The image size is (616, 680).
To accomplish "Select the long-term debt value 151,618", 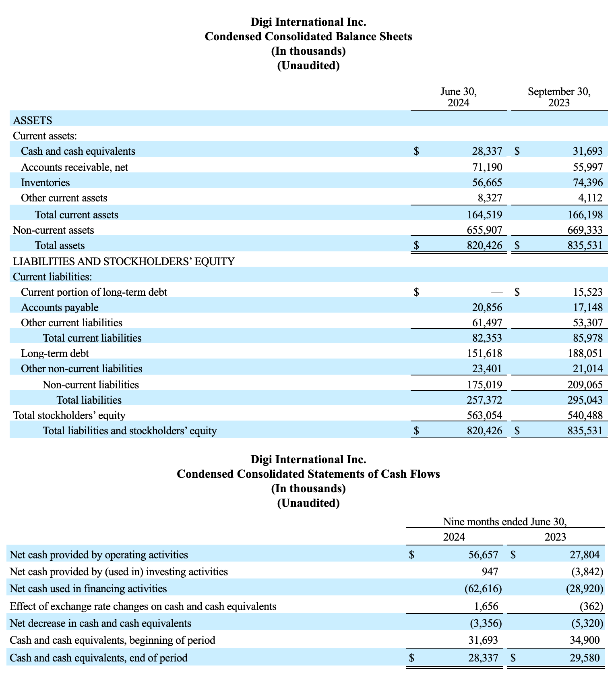I will tap(484, 353).
